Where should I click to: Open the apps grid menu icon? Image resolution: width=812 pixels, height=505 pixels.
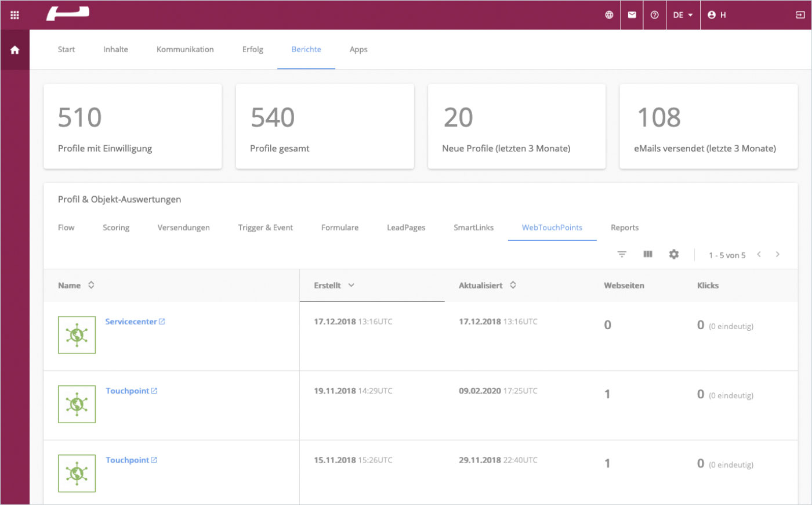[x=14, y=15]
